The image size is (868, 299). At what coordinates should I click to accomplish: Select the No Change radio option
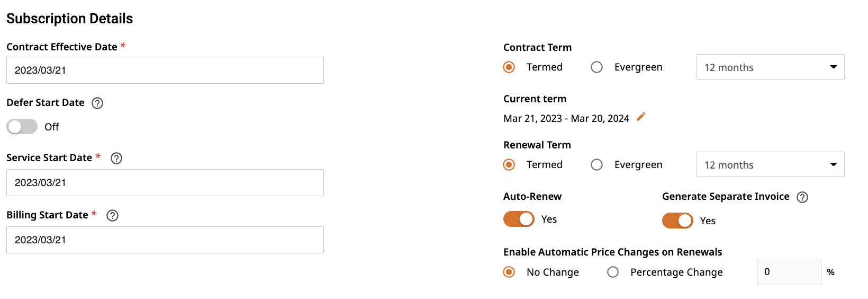[509, 272]
